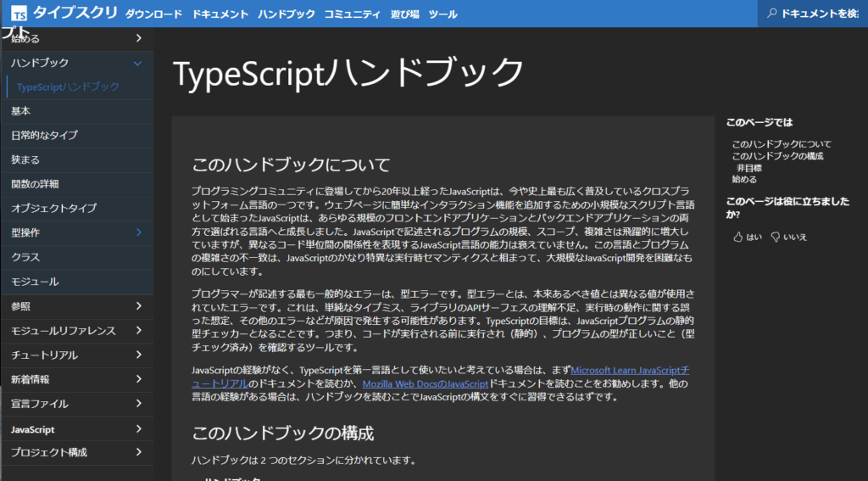The height and width of the screenshot is (481, 868).
Task: Click the このハンドブックの構成 section heading
Action: [x=283, y=433]
